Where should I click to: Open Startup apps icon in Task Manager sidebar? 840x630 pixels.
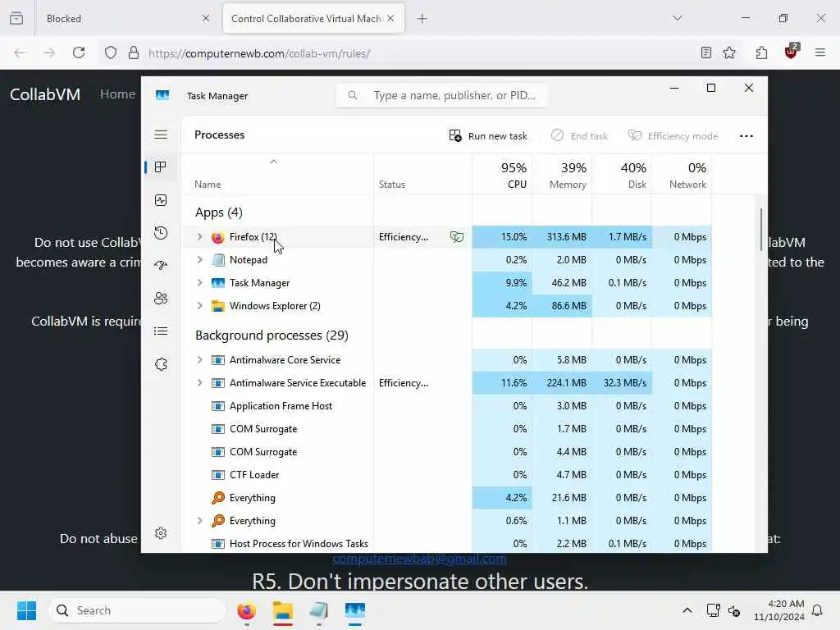click(161, 266)
